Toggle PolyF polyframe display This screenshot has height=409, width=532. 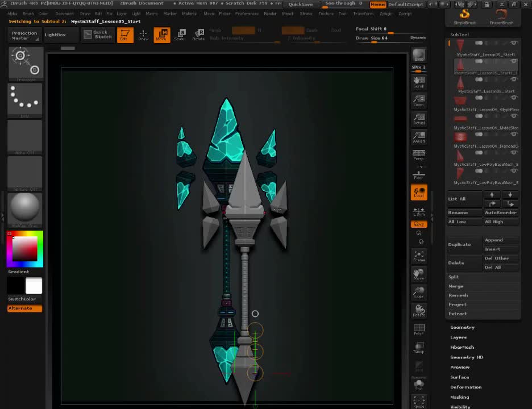(419, 329)
